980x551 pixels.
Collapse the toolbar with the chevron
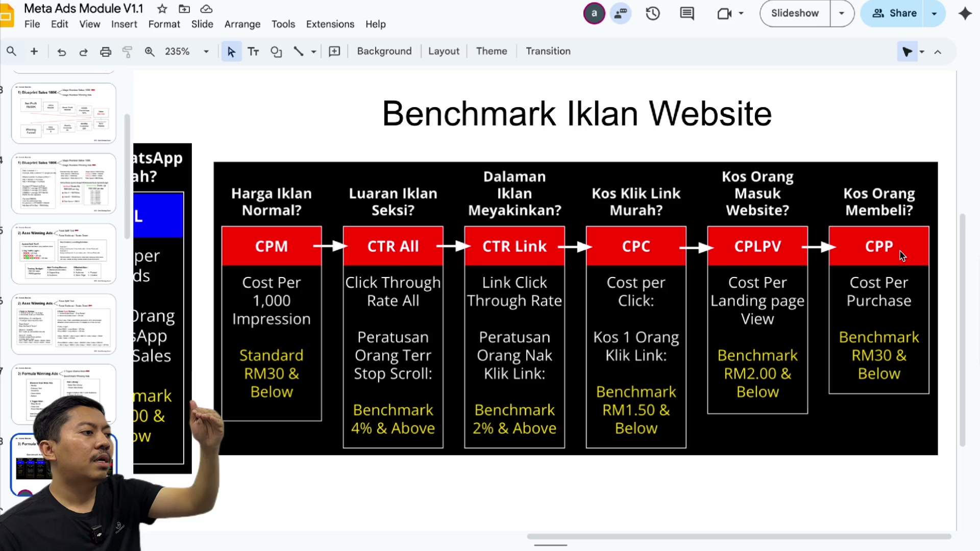click(938, 52)
